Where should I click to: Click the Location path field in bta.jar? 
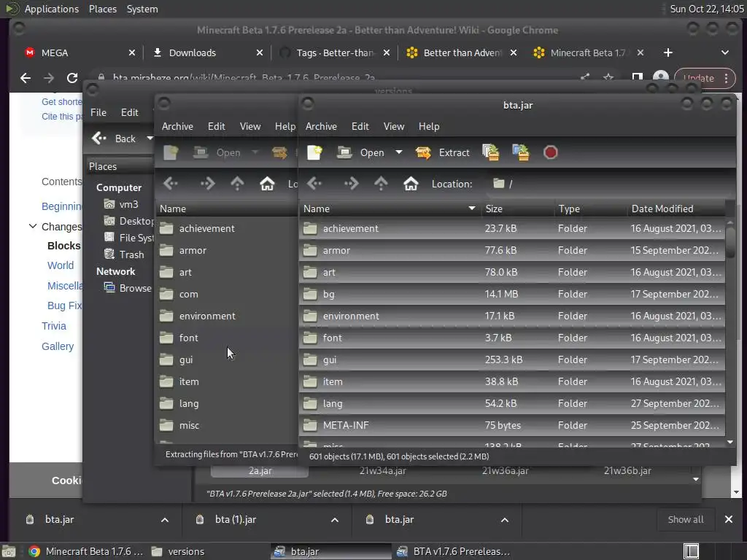point(608,184)
